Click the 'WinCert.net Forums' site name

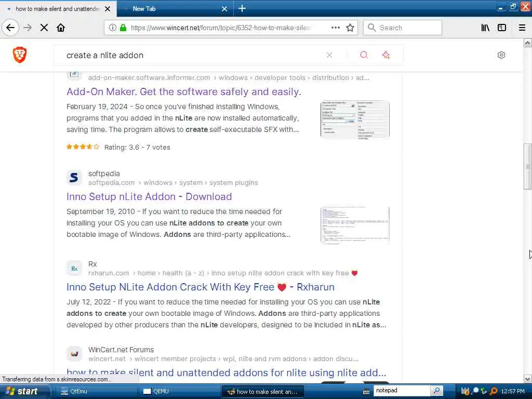tap(121, 350)
